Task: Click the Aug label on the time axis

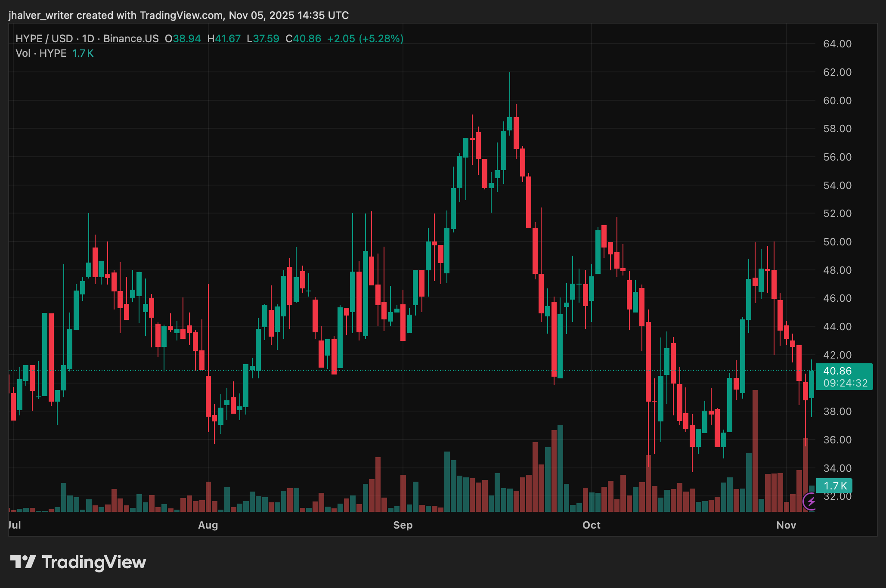Action: [x=208, y=525]
